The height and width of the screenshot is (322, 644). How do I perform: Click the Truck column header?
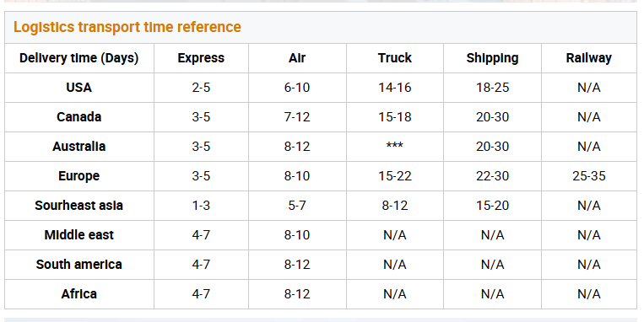(x=395, y=58)
